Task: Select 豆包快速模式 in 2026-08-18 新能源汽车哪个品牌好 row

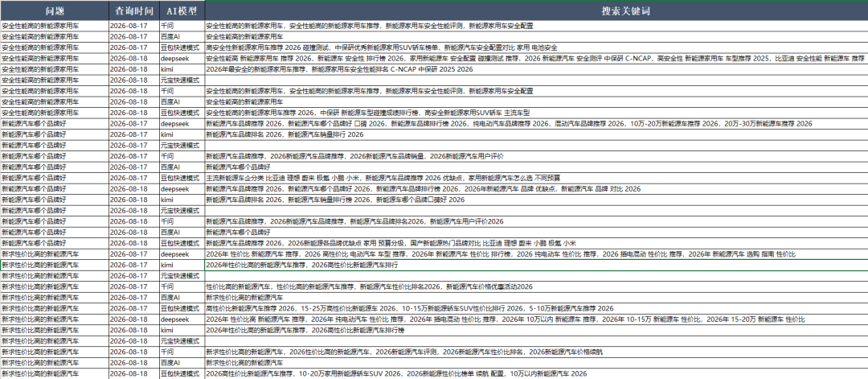Action: pos(182,243)
